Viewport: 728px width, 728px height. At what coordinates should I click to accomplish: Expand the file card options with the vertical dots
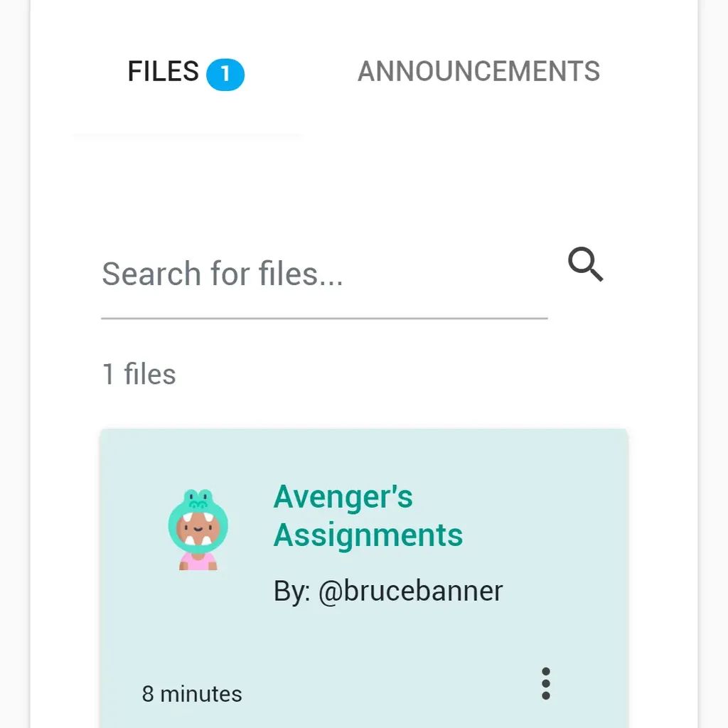(x=546, y=683)
